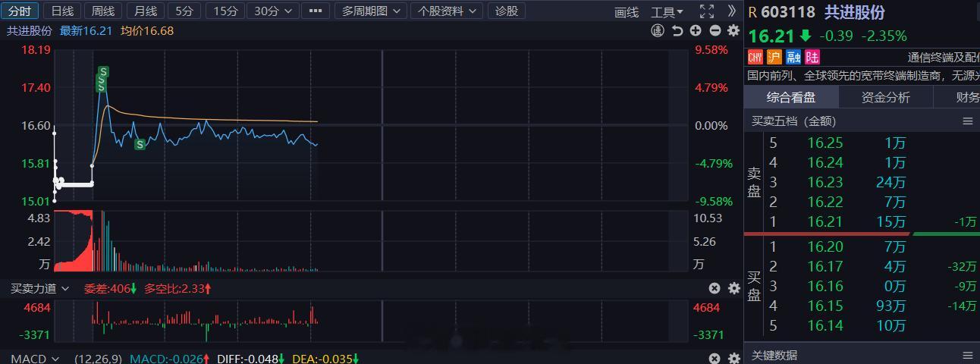Click stock code 603118
The image size is (980, 364).
point(789,12)
